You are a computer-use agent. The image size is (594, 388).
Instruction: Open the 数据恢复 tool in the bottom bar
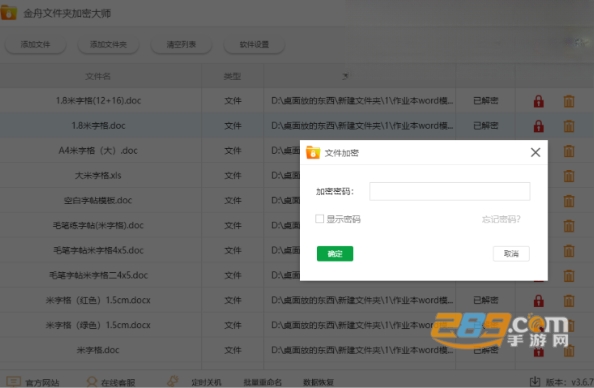coord(318,382)
